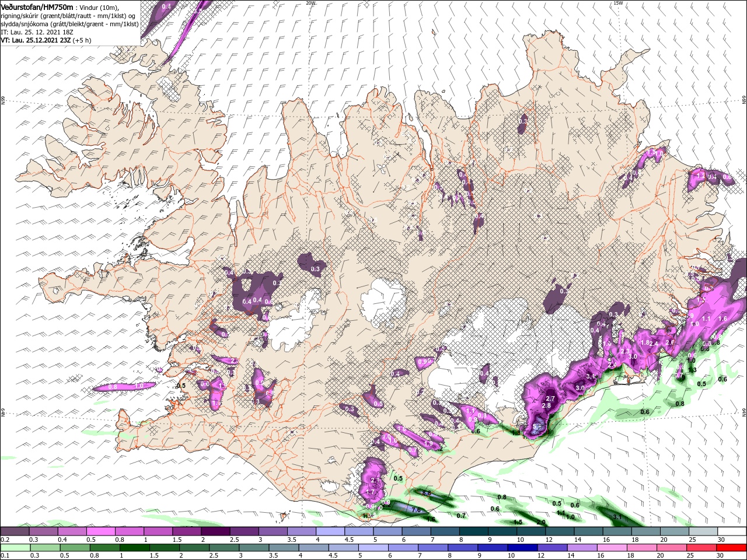Screen dimensions: 747x560
Task: Click the 2.7 snow value label
Action: click(550, 398)
